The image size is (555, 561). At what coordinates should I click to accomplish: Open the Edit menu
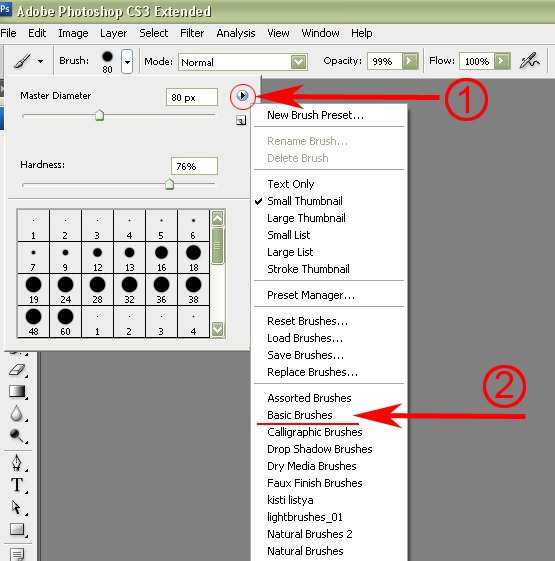tap(37, 33)
